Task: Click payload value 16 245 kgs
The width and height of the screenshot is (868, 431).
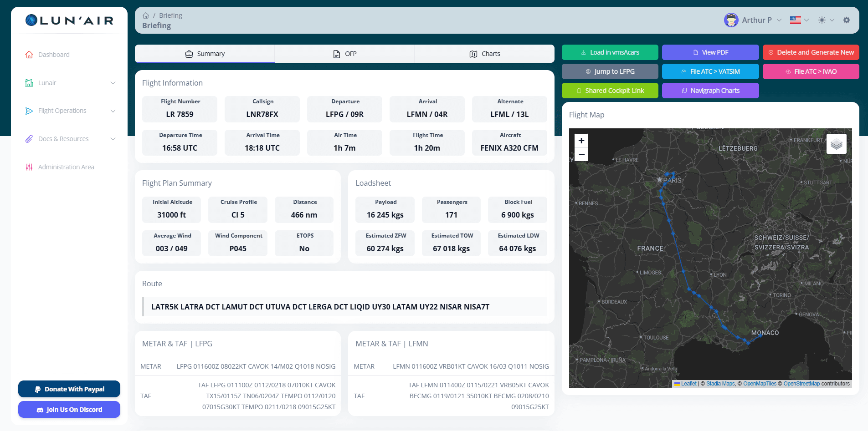Action: click(x=385, y=215)
